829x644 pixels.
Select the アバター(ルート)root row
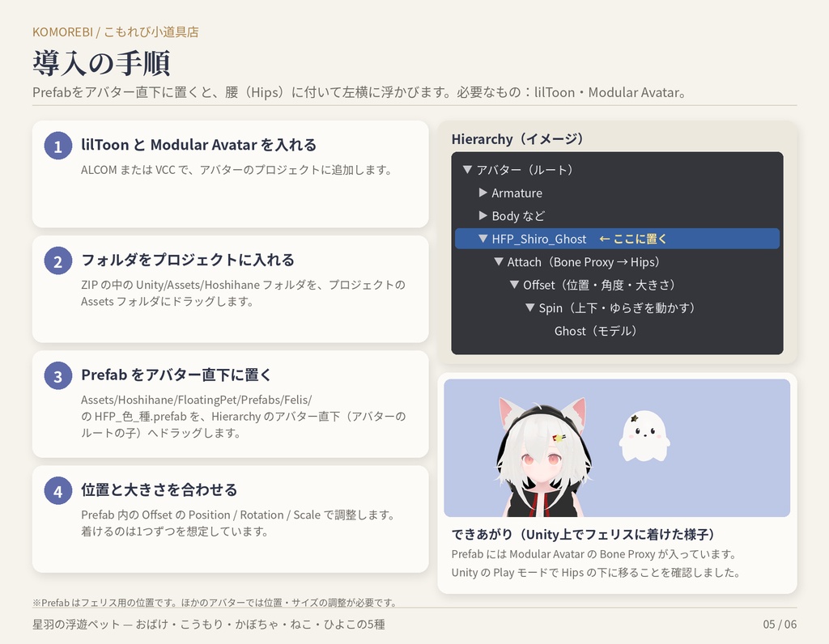[x=617, y=170]
